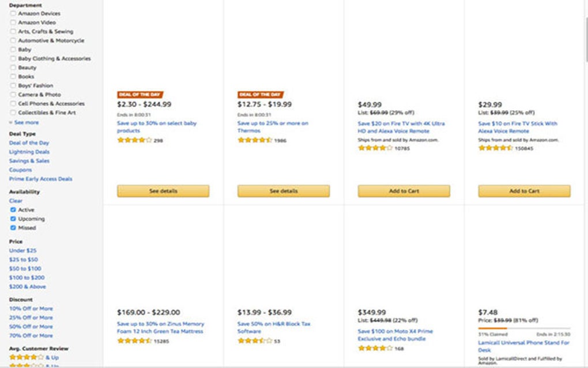Click Deal of the Day badge on Thermos deal
The width and height of the screenshot is (588, 368).
pos(261,95)
